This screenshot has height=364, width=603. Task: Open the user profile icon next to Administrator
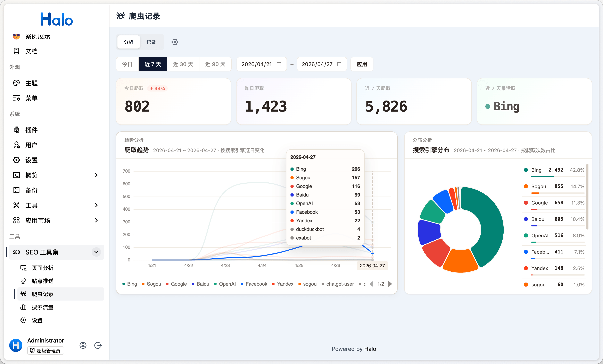point(83,345)
